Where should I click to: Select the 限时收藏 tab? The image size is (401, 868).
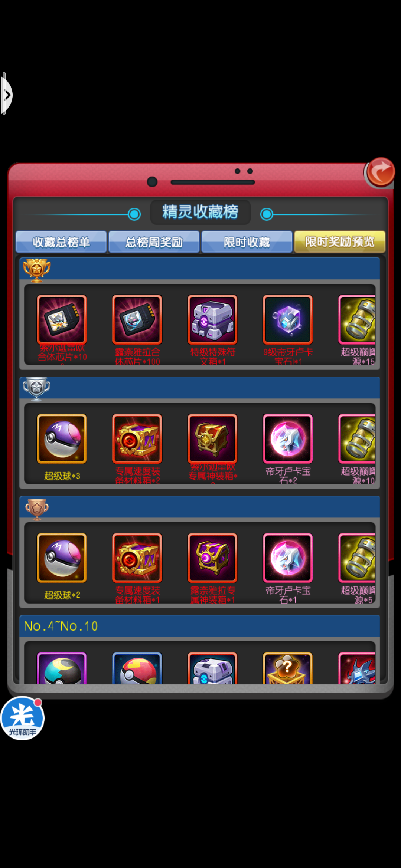coord(247,242)
